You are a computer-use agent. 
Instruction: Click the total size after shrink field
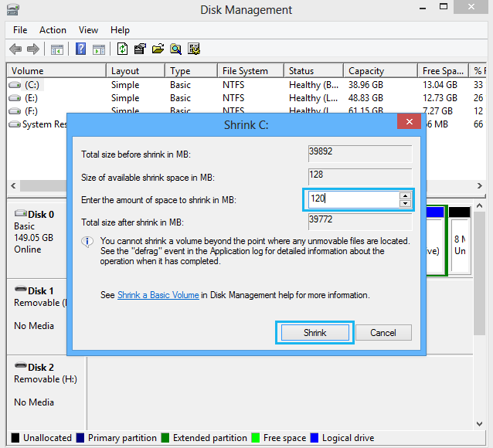pyautogui.click(x=360, y=222)
